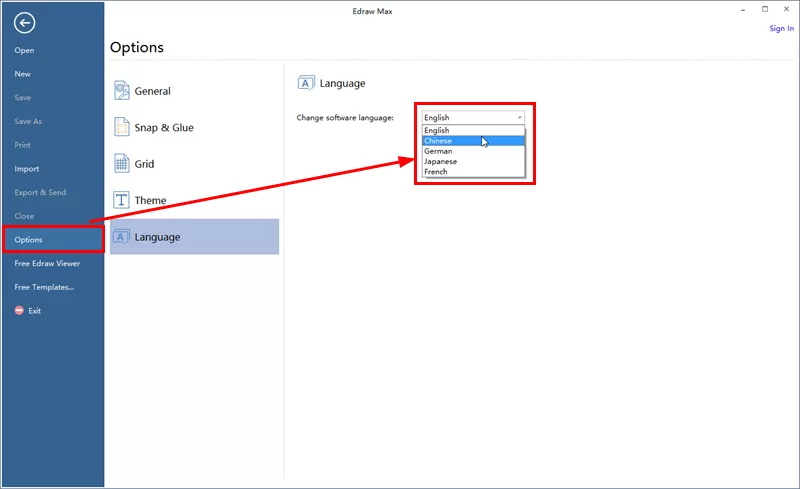Click the red Exit icon in sidebar
800x489 pixels.
19,310
